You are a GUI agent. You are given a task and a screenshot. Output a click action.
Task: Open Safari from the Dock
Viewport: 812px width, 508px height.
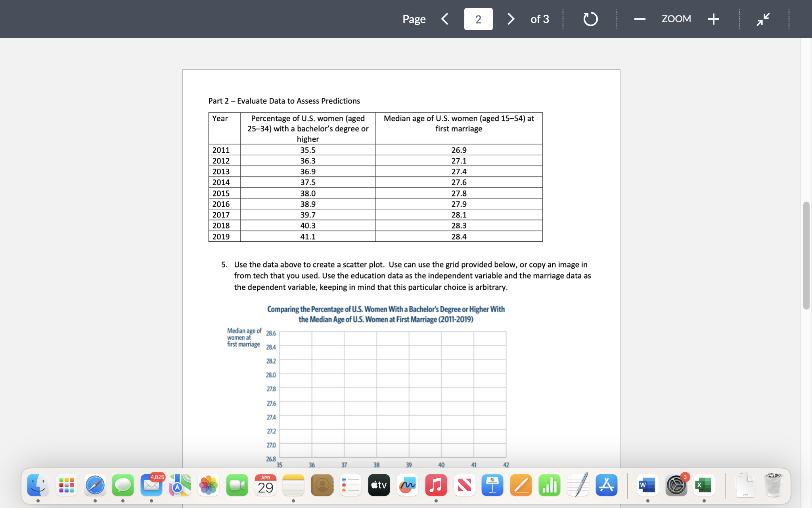pyautogui.click(x=95, y=485)
